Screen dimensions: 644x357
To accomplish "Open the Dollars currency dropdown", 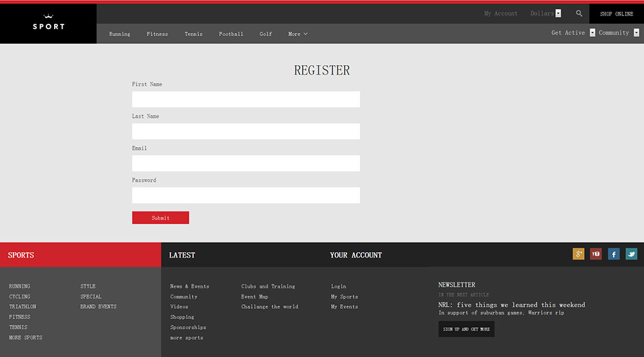I will click(558, 14).
